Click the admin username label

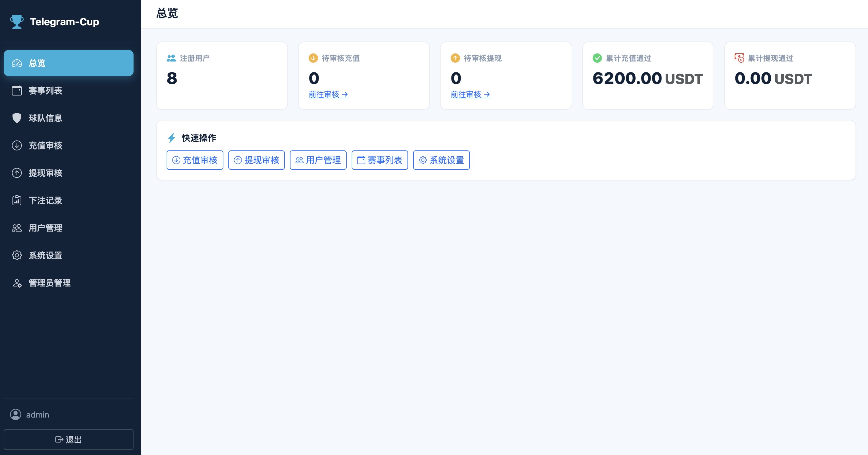38,414
